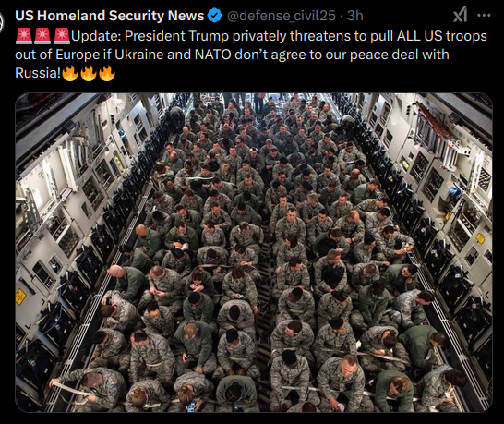504x424 pixels.
Task: Click "ALL US troops" in tweet text
Action: (442, 36)
